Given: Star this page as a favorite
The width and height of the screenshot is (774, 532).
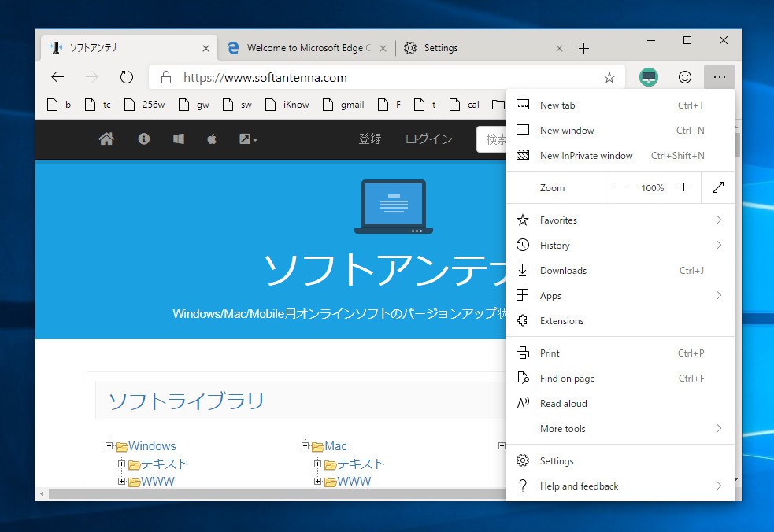Looking at the screenshot, I should pyautogui.click(x=609, y=77).
